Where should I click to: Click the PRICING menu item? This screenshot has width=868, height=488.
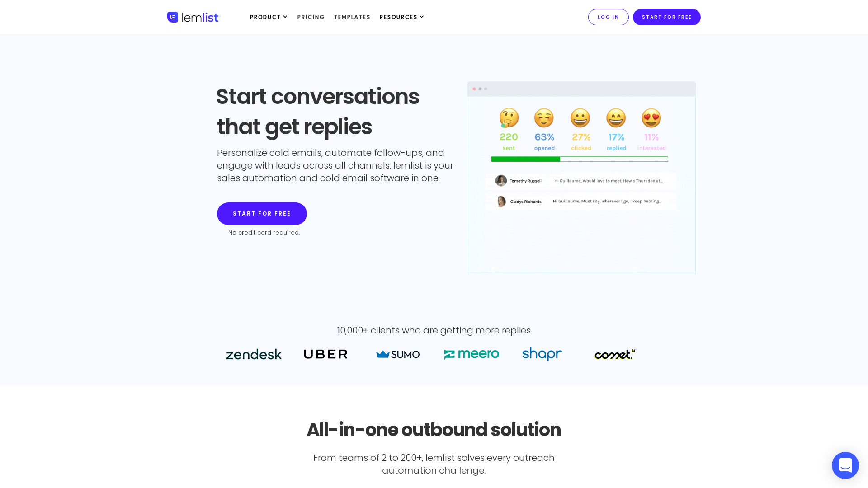[311, 17]
